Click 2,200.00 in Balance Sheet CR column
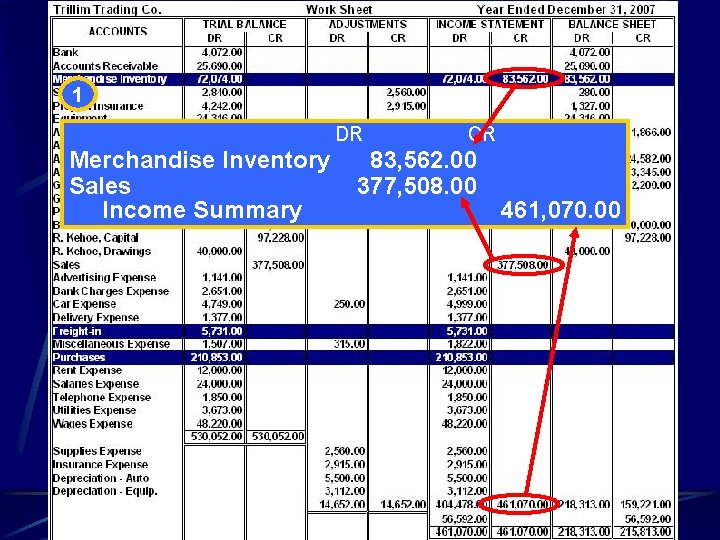This screenshot has width=720, height=540. pyautogui.click(x=651, y=185)
